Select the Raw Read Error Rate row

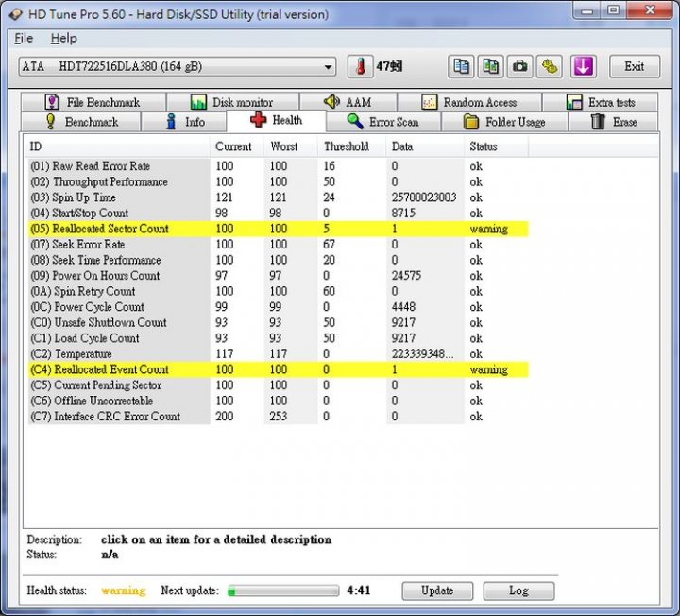click(279, 166)
